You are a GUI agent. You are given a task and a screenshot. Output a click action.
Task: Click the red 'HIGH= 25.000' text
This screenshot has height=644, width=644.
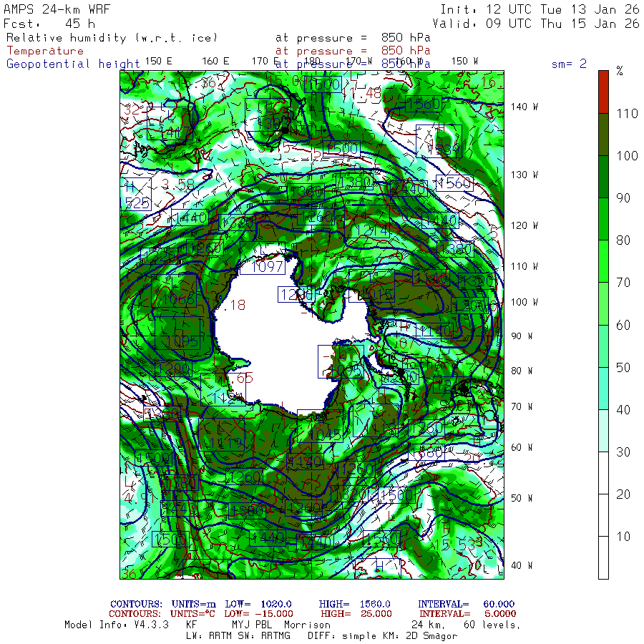pos(356,614)
